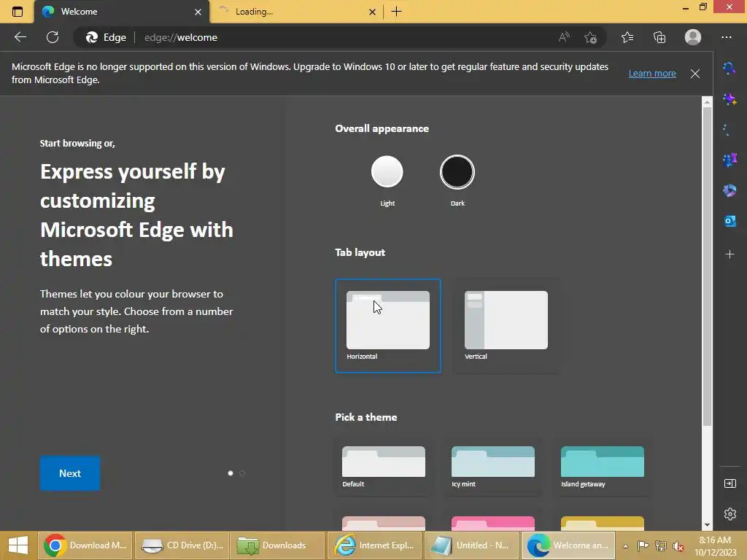Switch to Chrome Download taskbar item
Viewport: 747px width, 560px height.
tap(85, 545)
